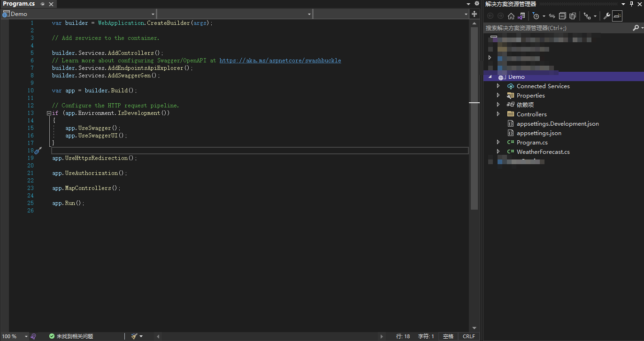The height and width of the screenshot is (341, 644).
Task: Open the document tab list dropdown arrow
Action: point(469,4)
